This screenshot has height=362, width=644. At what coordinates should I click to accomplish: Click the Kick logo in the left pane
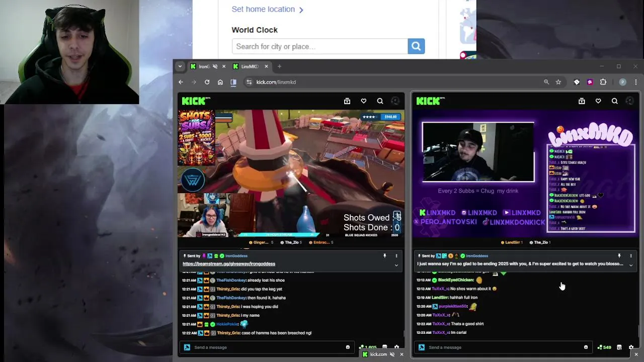[195, 101]
